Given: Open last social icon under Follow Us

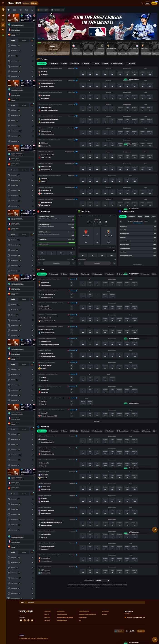Looking at the screenshot, I should point(32,620).
